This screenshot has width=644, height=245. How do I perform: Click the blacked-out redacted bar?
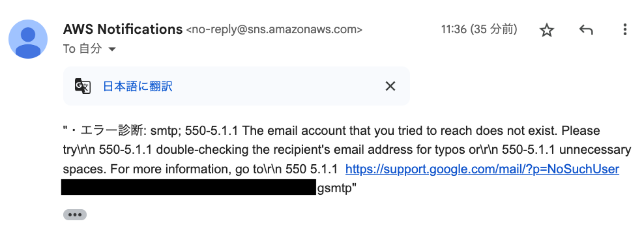pyautogui.click(x=189, y=187)
